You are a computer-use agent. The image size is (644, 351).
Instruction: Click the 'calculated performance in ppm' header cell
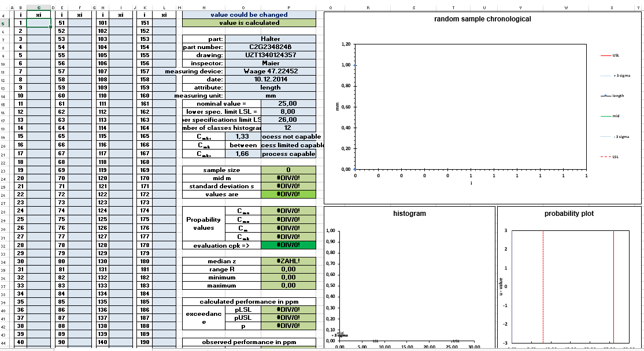(x=249, y=302)
